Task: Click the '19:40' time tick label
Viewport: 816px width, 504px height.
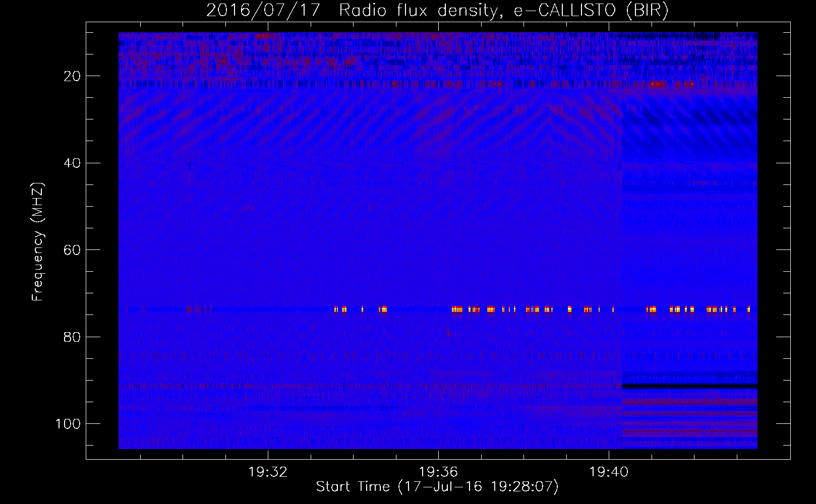Action: click(609, 472)
